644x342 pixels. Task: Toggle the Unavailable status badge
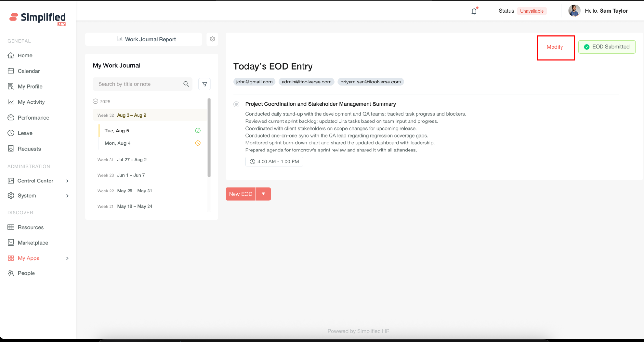(532, 11)
